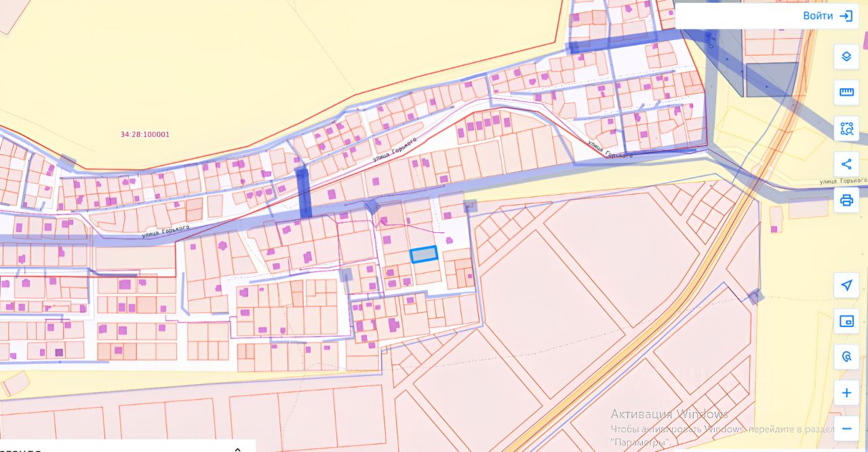Click cadastral quarter label 34:28:100001
This screenshot has height=452, width=868.
(x=145, y=134)
